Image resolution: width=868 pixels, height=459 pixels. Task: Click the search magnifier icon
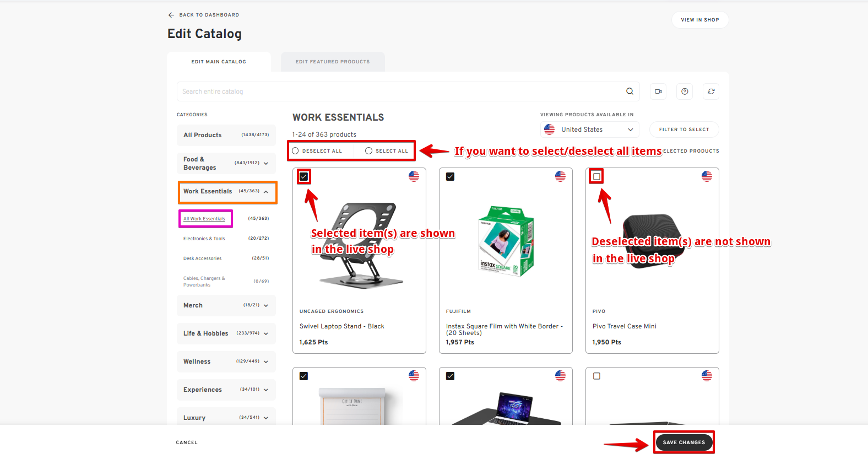630,91
